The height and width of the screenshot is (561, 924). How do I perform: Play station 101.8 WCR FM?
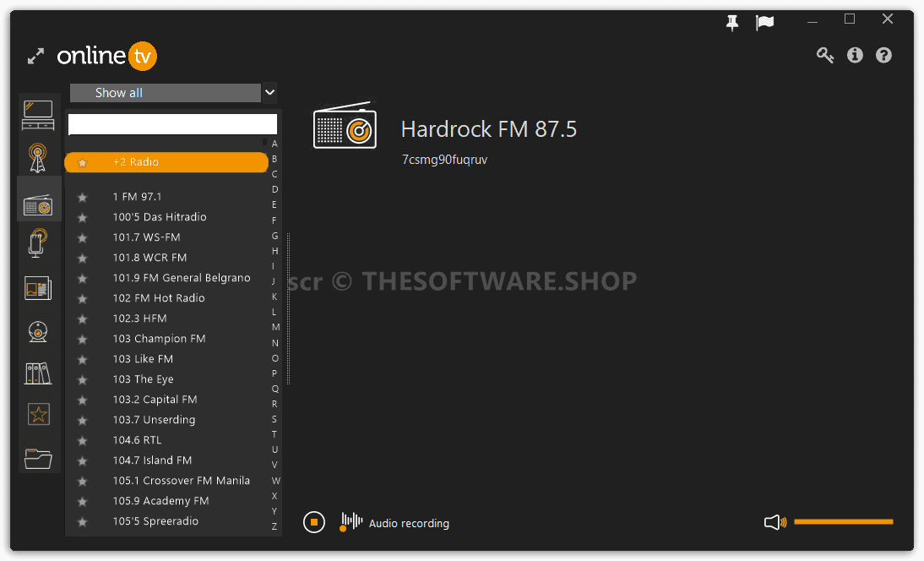tap(149, 258)
